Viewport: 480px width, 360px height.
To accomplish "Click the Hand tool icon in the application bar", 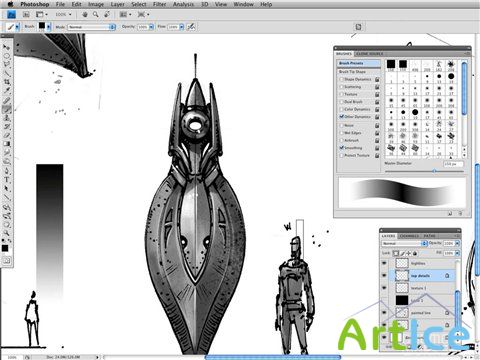I will (85, 14).
